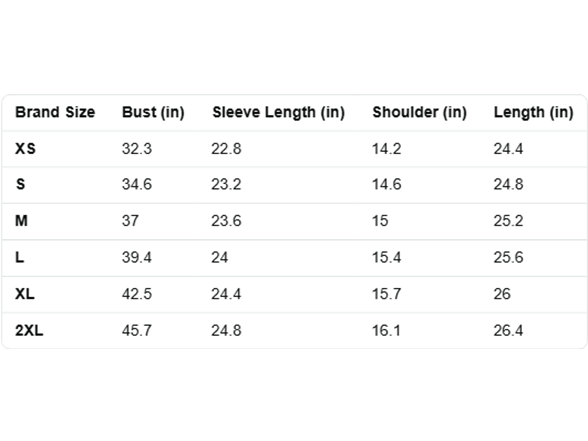Select the XS size row label
Viewport: 588px width, 441px height.
click(25, 149)
